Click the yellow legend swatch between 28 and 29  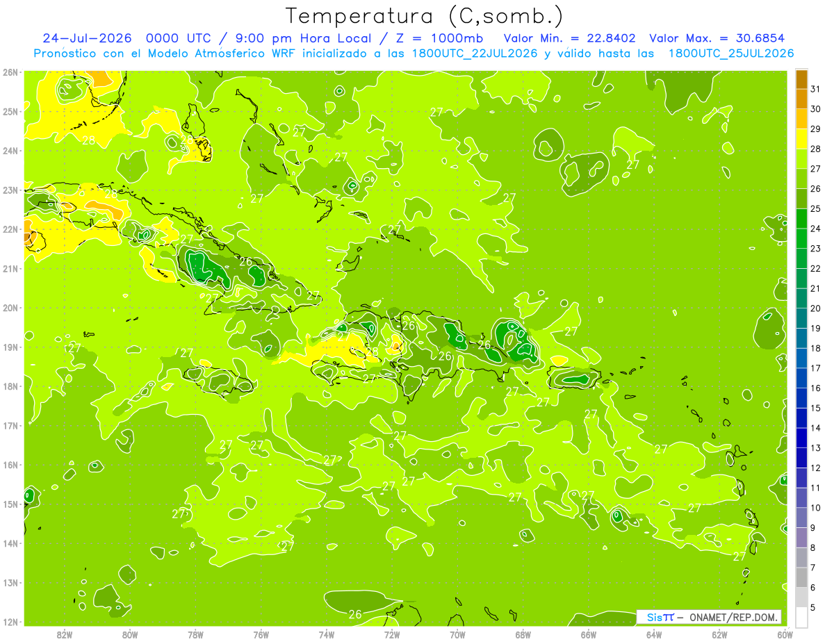coord(801,139)
